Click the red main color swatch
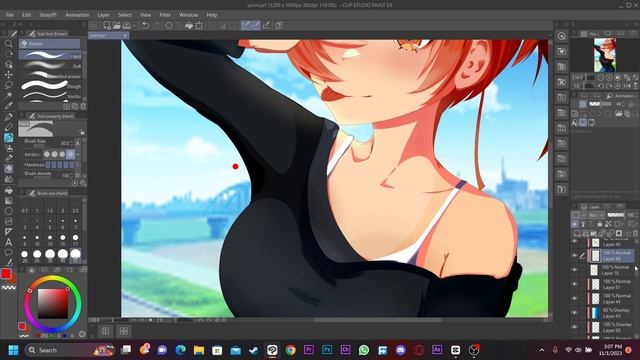Viewport: 640px width, 360px height. tap(6, 273)
